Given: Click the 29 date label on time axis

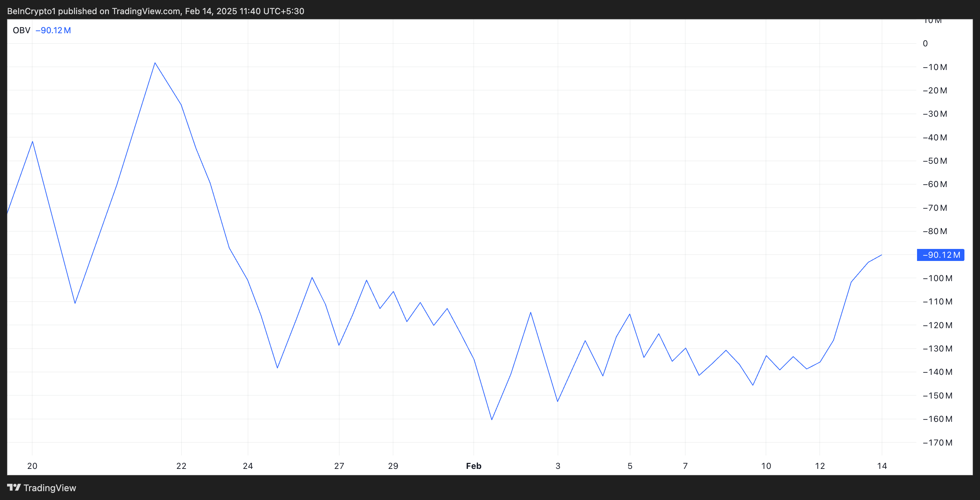Looking at the screenshot, I should [393, 466].
